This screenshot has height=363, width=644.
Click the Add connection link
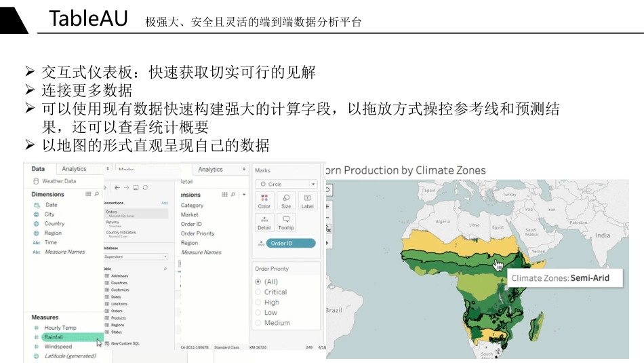tap(164, 203)
